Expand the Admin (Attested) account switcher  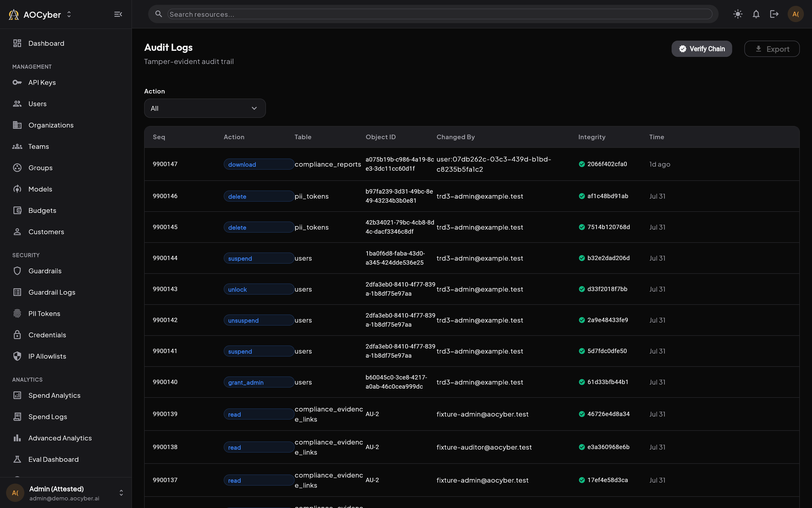click(121, 493)
